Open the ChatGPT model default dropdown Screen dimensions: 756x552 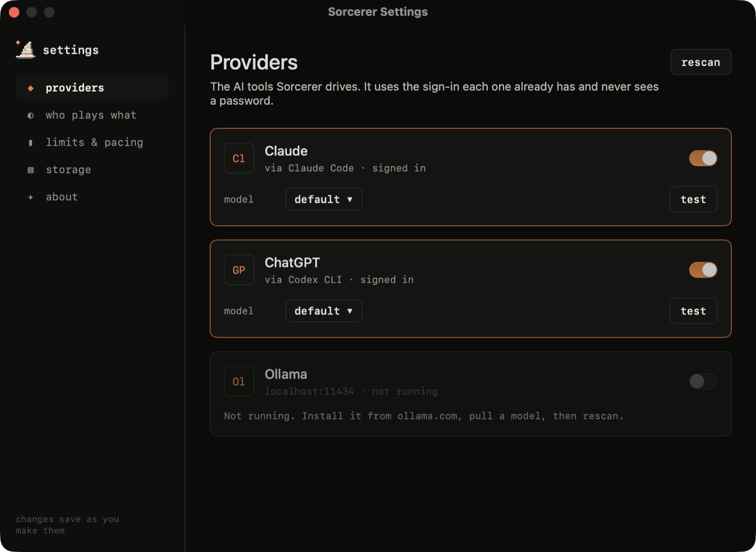click(x=324, y=311)
